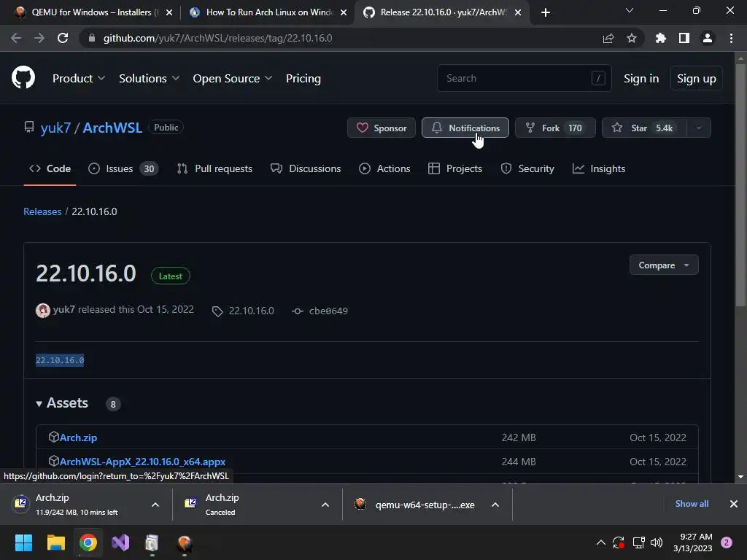
Task: Switch to the Security tab
Action: (x=527, y=168)
